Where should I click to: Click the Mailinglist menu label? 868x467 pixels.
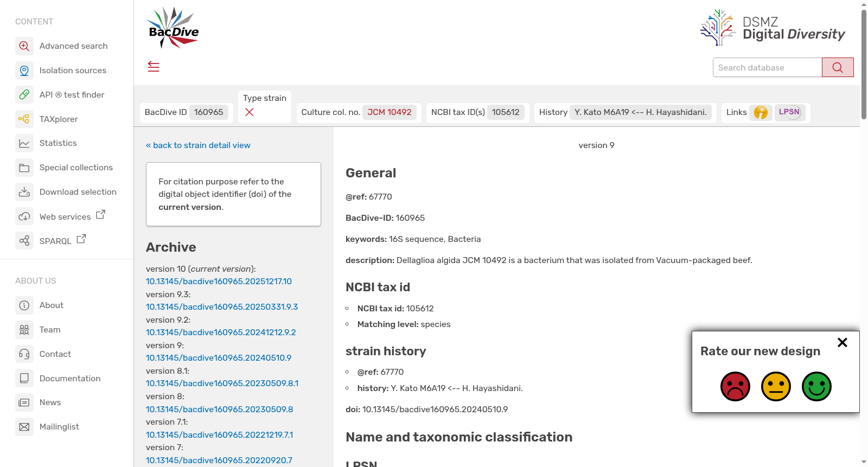point(59,427)
